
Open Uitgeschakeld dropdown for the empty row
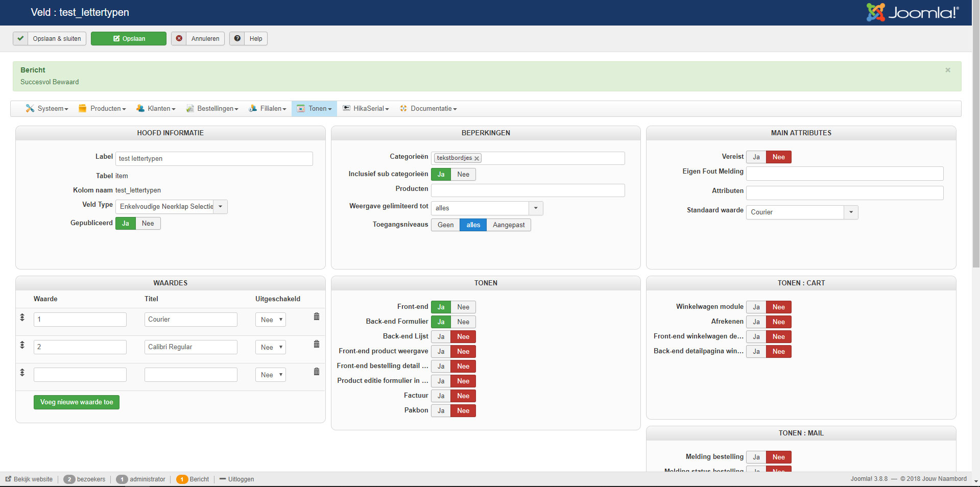click(271, 375)
